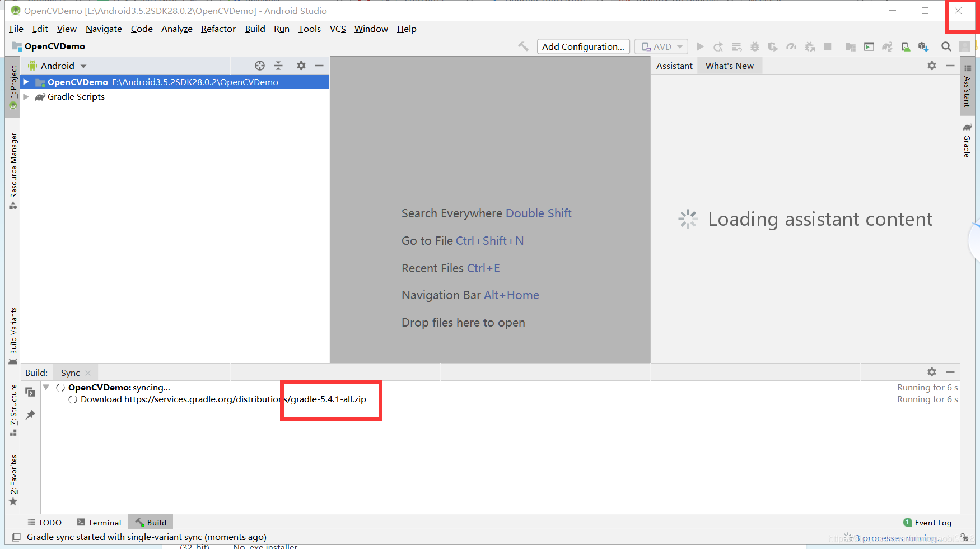The width and height of the screenshot is (980, 549).
Task: Expand the Gradle Scripts tree node
Action: coord(26,96)
